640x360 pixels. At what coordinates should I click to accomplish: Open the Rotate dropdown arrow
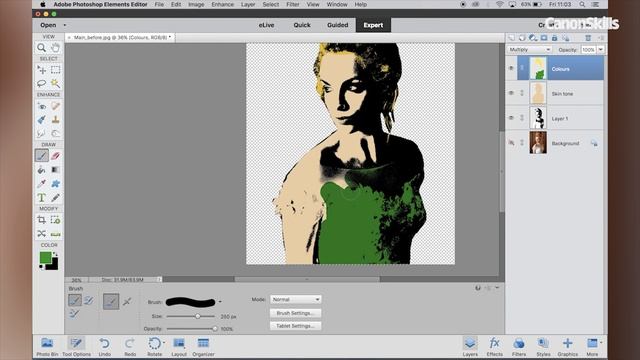[x=164, y=343]
